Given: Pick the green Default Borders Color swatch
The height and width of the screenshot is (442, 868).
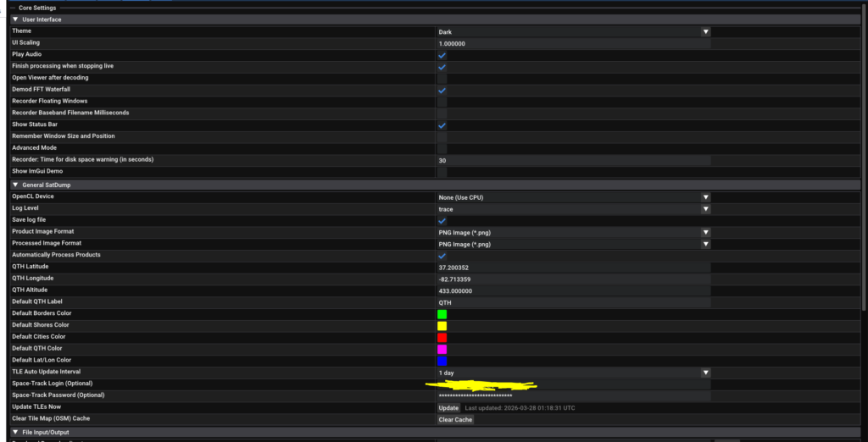Looking at the screenshot, I should (x=442, y=314).
